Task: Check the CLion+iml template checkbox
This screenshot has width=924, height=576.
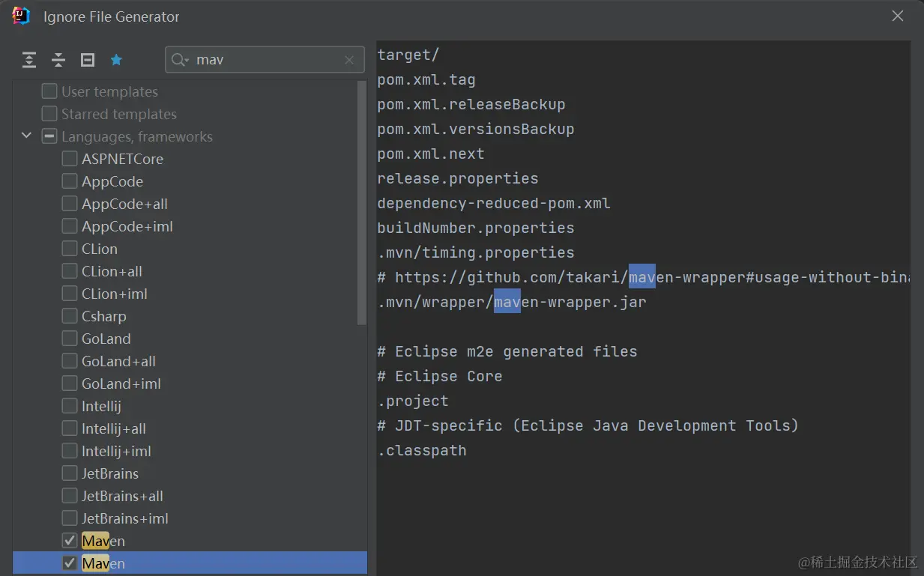Action: 70,294
